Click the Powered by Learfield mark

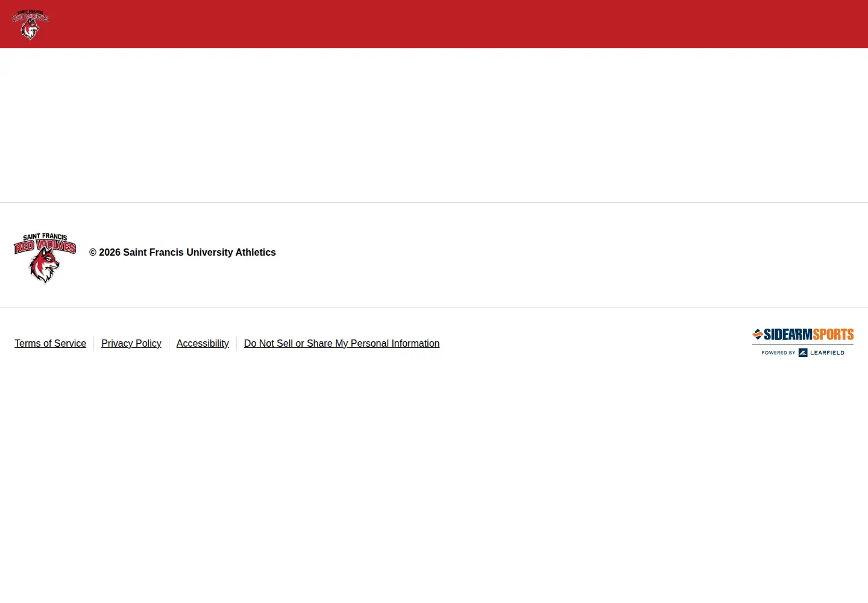[803, 353]
